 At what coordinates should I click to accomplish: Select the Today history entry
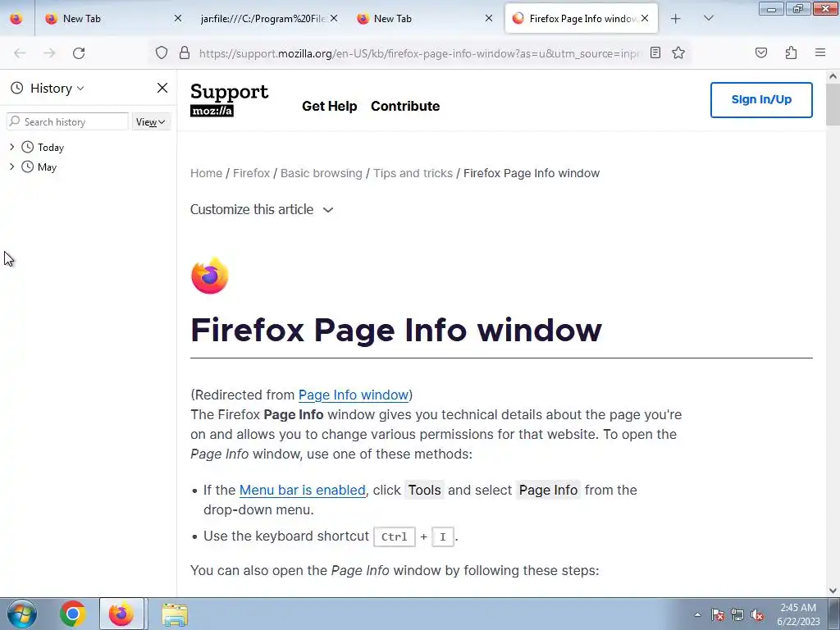coord(50,148)
